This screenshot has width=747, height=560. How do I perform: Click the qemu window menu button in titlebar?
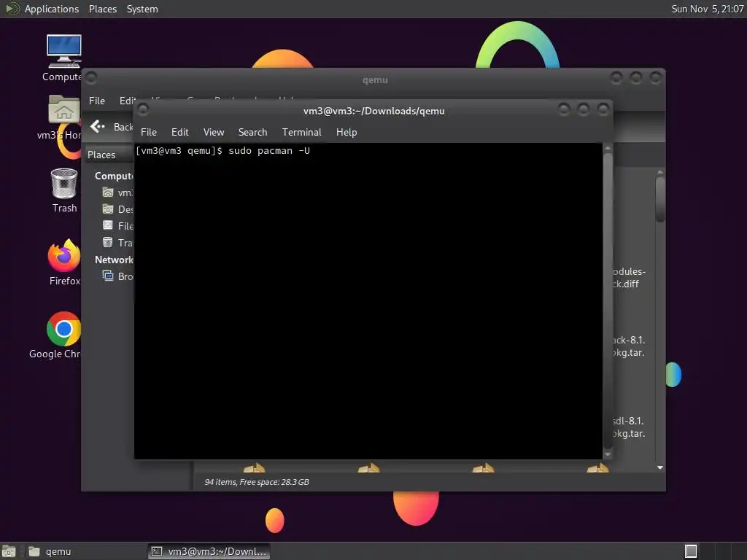coord(91,77)
